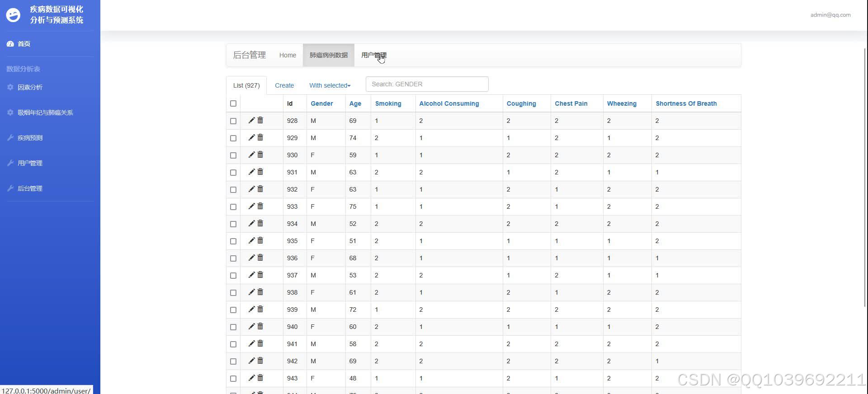Delete record 942 with the trash icon
The image size is (868, 394).
[x=260, y=361]
